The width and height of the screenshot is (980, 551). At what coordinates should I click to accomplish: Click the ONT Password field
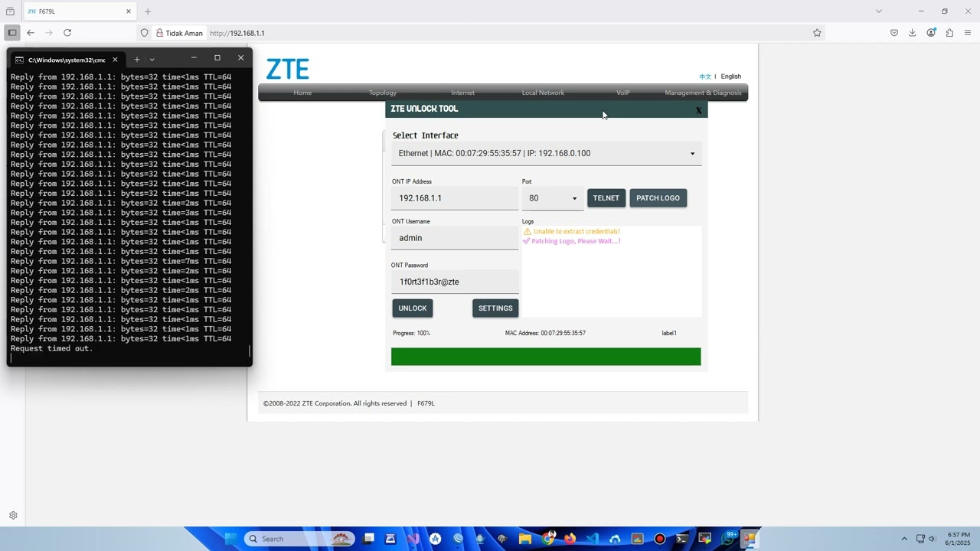[x=455, y=282]
